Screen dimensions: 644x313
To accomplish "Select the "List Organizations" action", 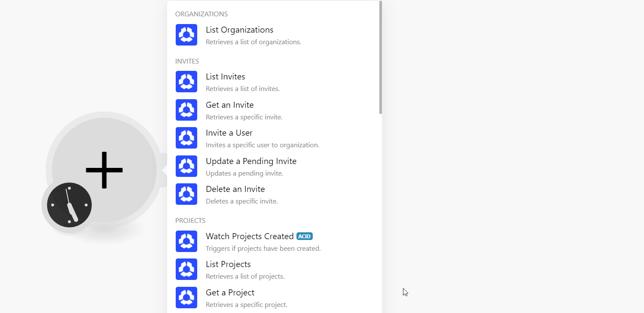I will pyautogui.click(x=239, y=30).
